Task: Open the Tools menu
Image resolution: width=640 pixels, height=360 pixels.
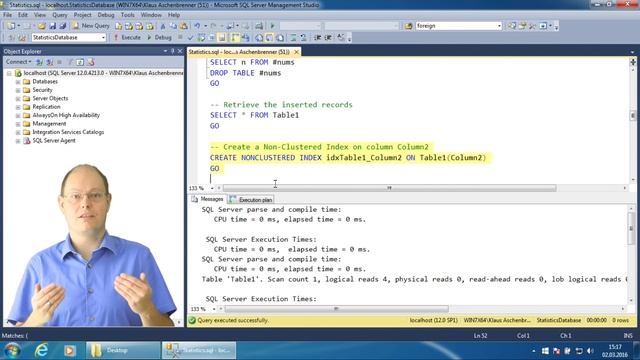Action: click(127, 15)
